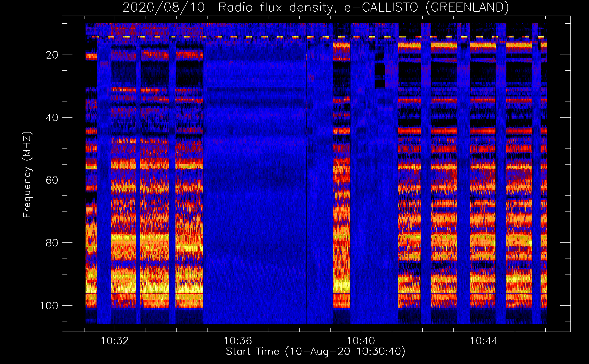Click the time tick label '10:36'
This screenshot has width=589, height=364.
coord(238,341)
